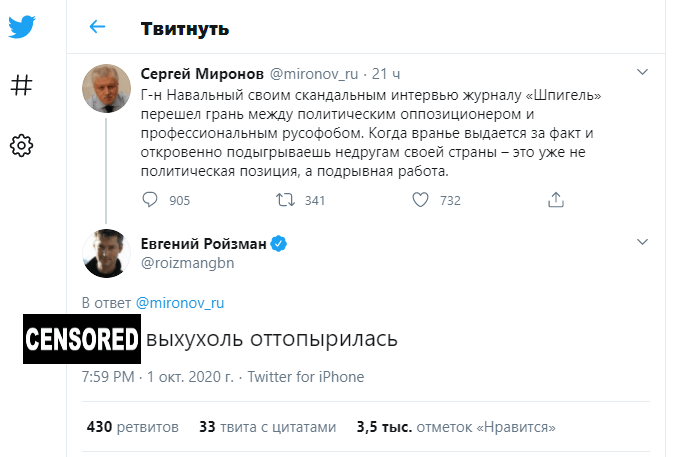This screenshot has height=457, width=691.
Task: Go back using the blue arrow
Action: tap(97, 27)
